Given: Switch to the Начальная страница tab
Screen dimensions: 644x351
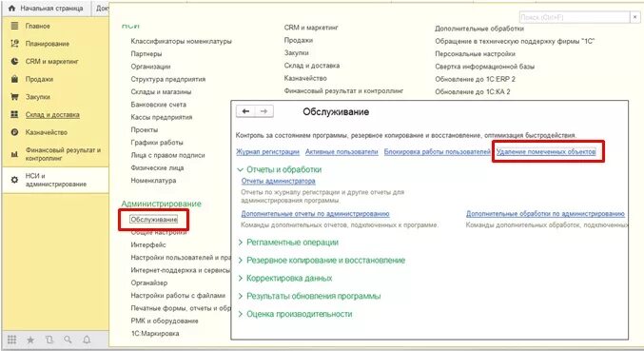Looking at the screenshot, I should [x=47, y=9].
